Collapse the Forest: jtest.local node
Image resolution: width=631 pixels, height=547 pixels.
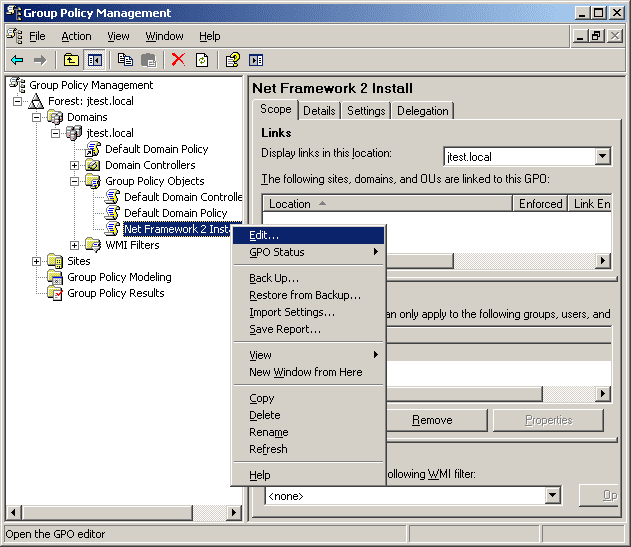[x=17, y=101]
